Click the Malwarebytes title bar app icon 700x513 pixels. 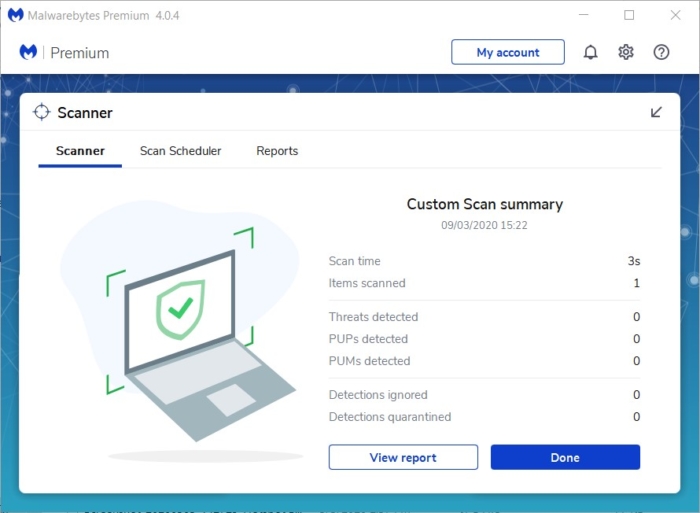tap(16, 15)
